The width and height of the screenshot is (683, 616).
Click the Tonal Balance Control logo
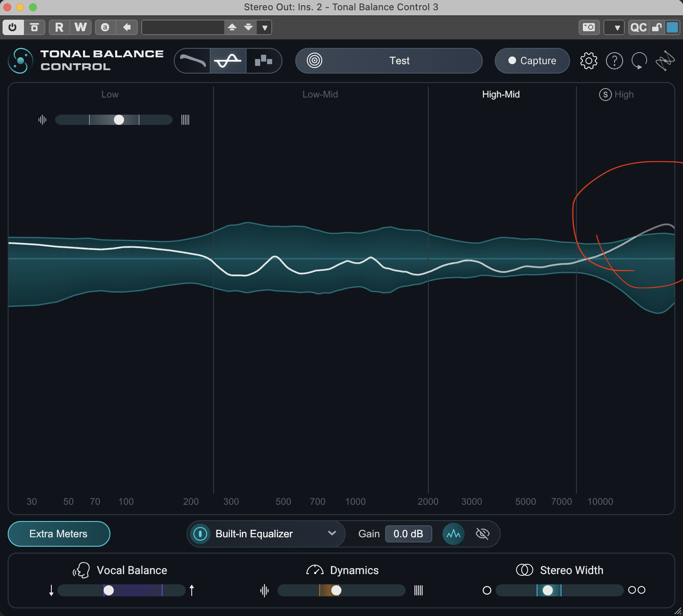tap(20, 60)
